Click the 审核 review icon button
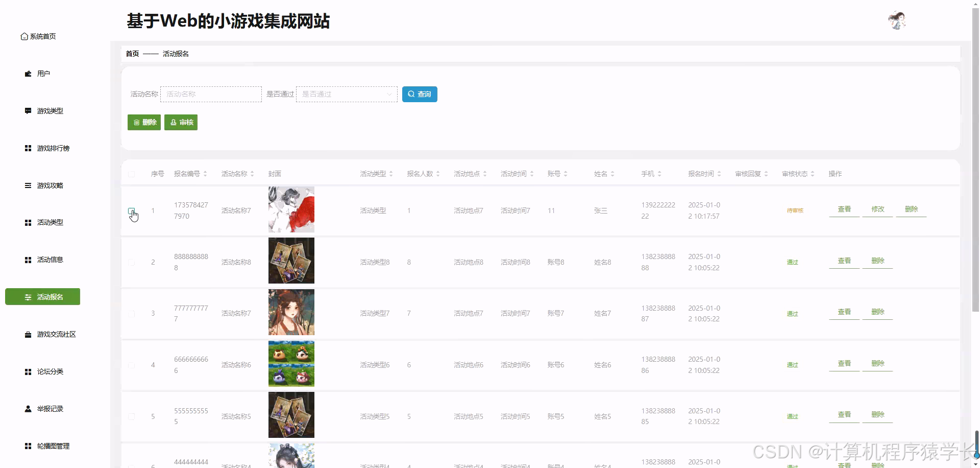The width and height of the screenshot is (980, 468). (174, 122)
